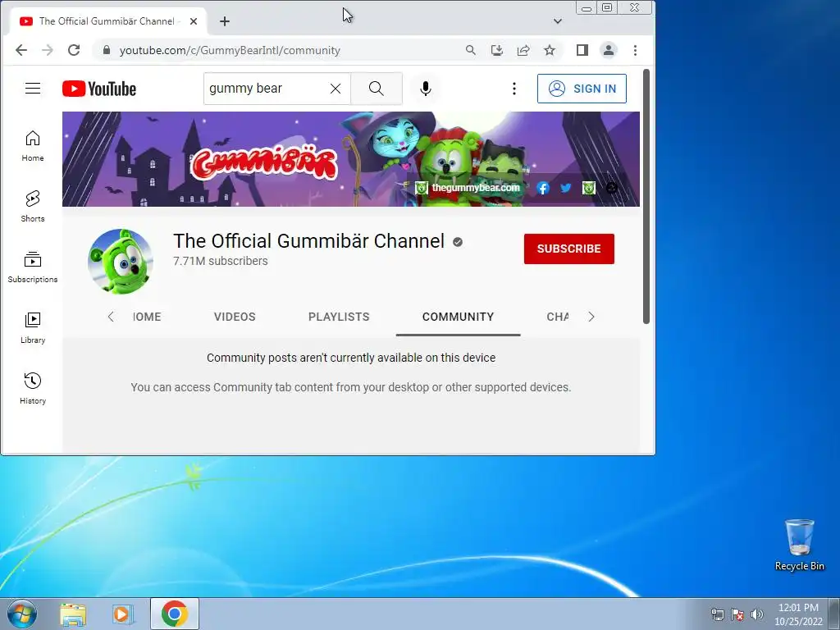
Task: Open Chrome profile avatar
Action: click(x=609, y=50)
